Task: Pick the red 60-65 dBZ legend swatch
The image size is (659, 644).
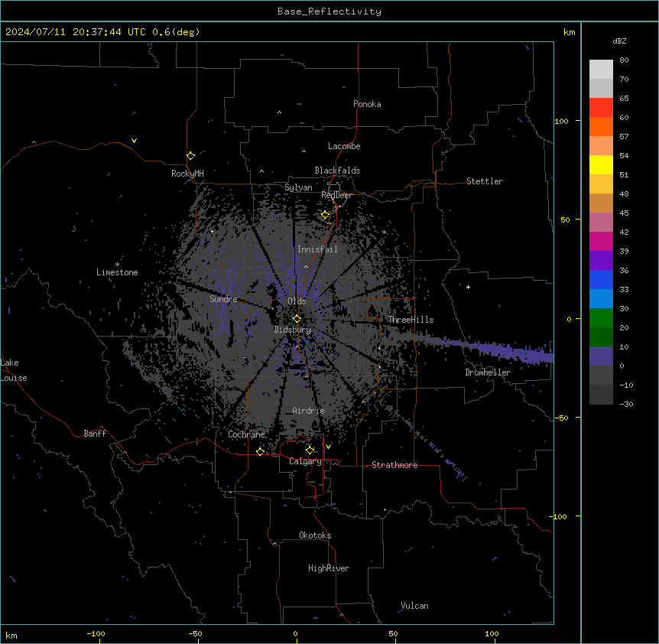Action: click(601, 107)
